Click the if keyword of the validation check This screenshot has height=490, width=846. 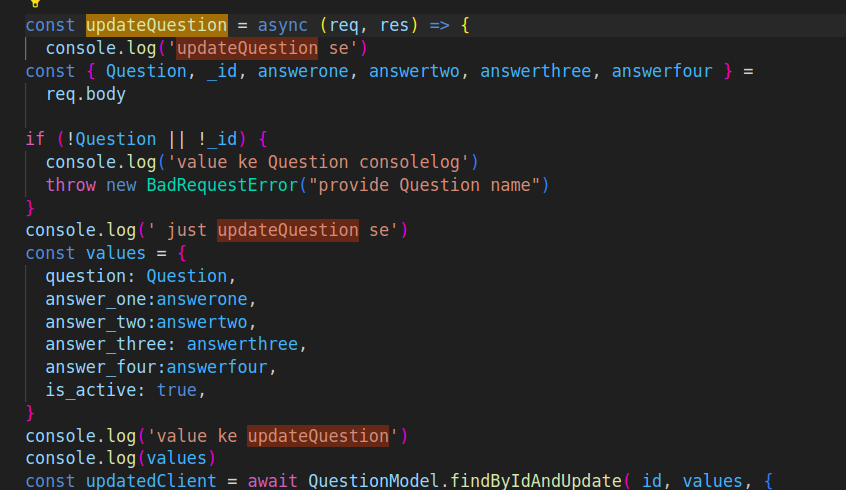click(35, 139)
